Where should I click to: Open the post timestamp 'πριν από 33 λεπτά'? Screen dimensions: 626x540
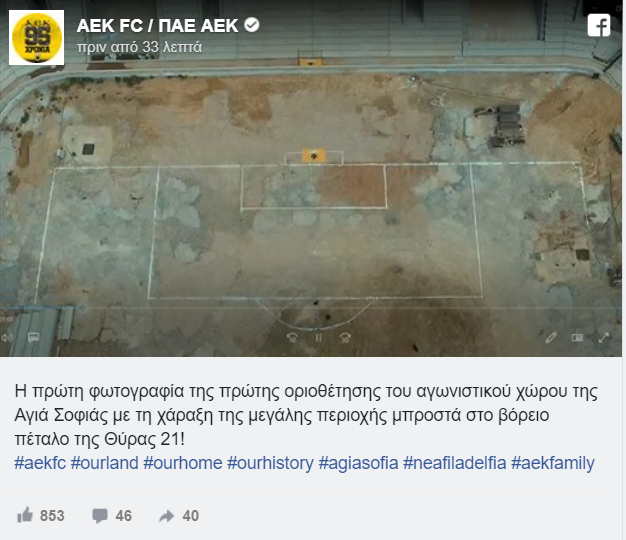[x=139, y=47]
